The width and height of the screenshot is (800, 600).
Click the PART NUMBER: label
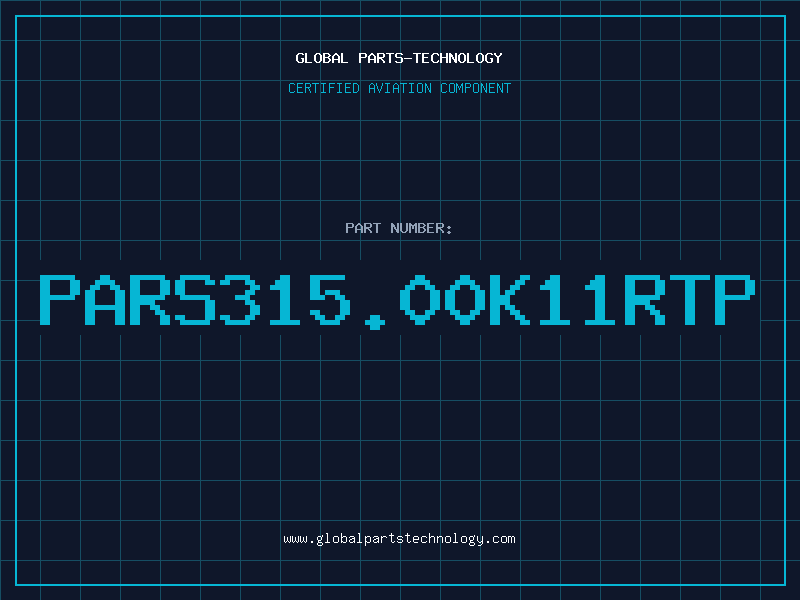click(x=399, y=228)
